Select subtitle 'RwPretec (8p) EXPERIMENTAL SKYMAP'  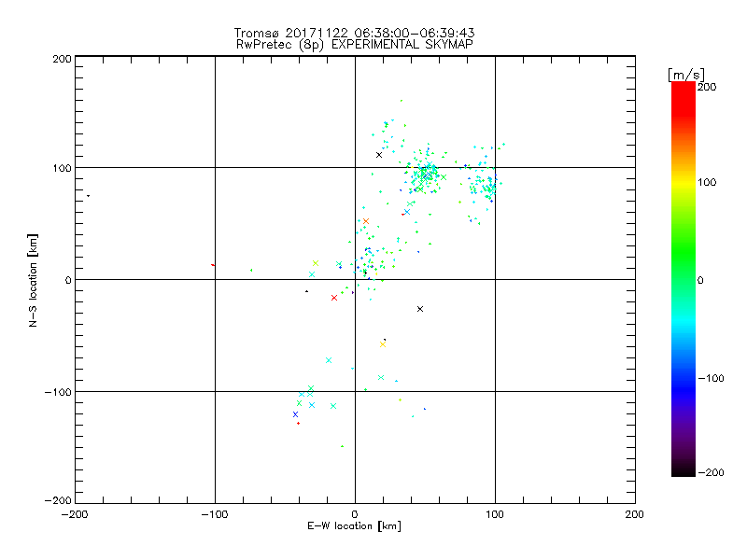pos(355,45)
